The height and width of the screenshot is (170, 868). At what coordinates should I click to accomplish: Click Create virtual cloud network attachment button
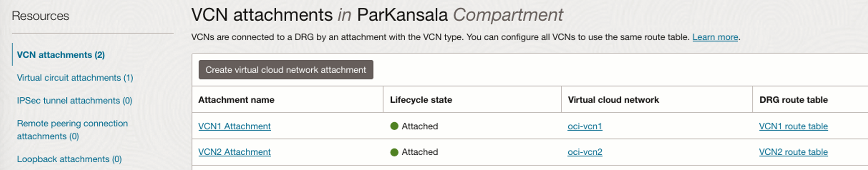[286, 70]
